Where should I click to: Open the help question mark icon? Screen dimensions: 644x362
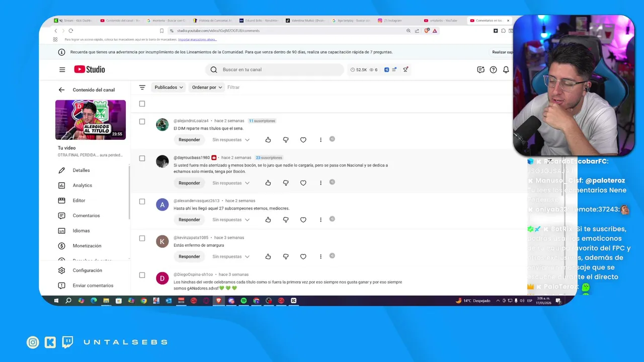[494, 70]
